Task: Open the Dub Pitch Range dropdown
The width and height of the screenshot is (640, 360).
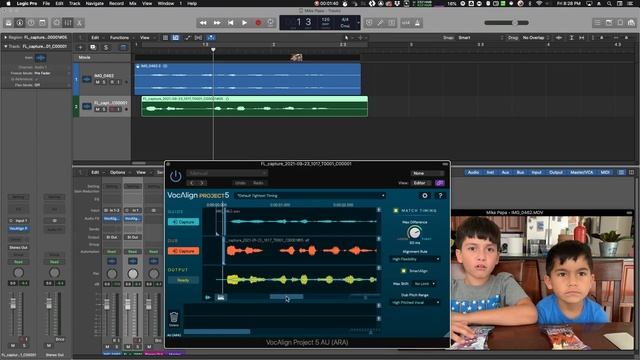Action: [x=415, y=302]
